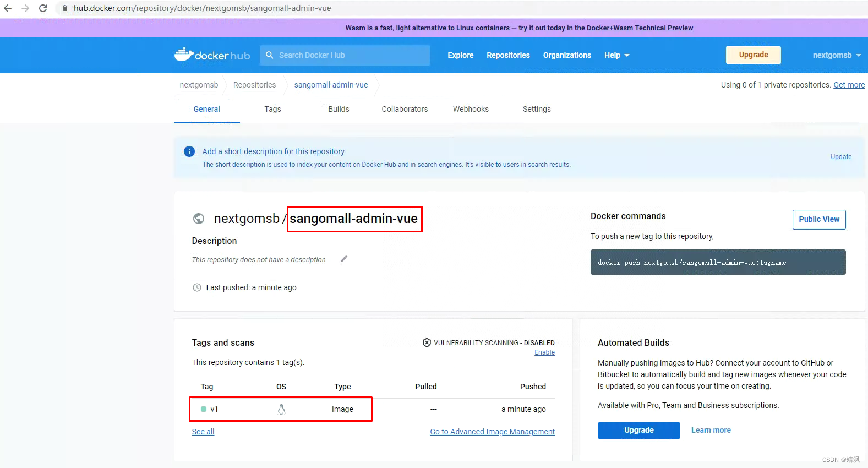This screenshot has height=468, width=868.
Task: Open the Explore page
Action: (461, 55)
